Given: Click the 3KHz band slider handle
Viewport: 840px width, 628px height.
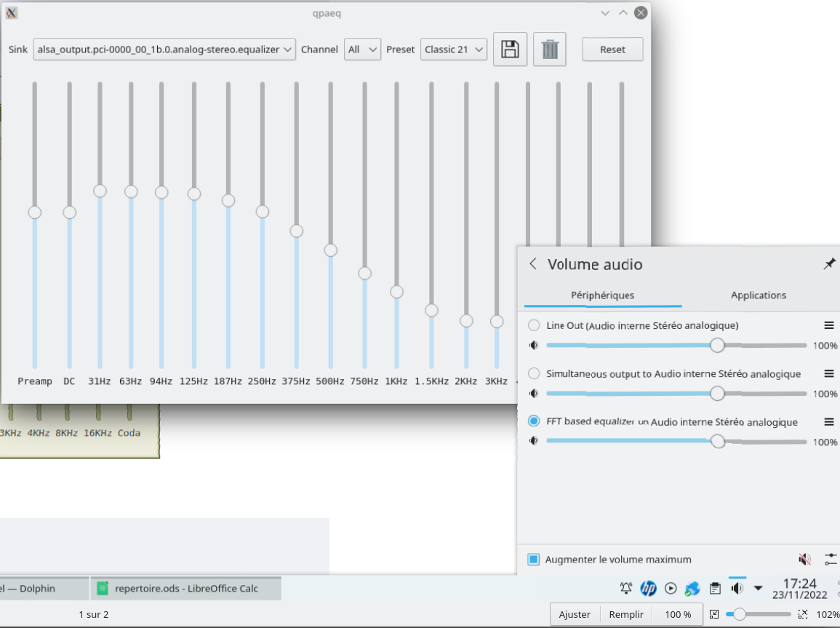Looking at the screenshot, I should click(497, 321).
